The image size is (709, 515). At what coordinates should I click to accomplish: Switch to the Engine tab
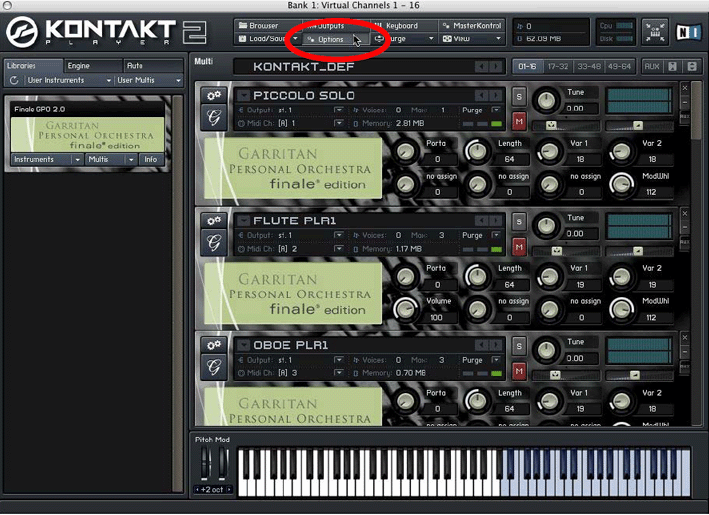point(78,65)
